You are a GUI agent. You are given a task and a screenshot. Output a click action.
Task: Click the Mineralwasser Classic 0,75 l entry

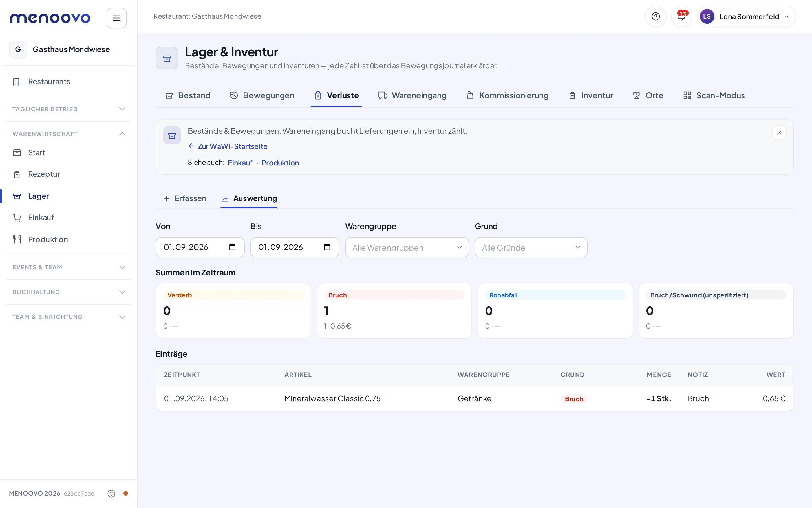[x=475, y=398]
